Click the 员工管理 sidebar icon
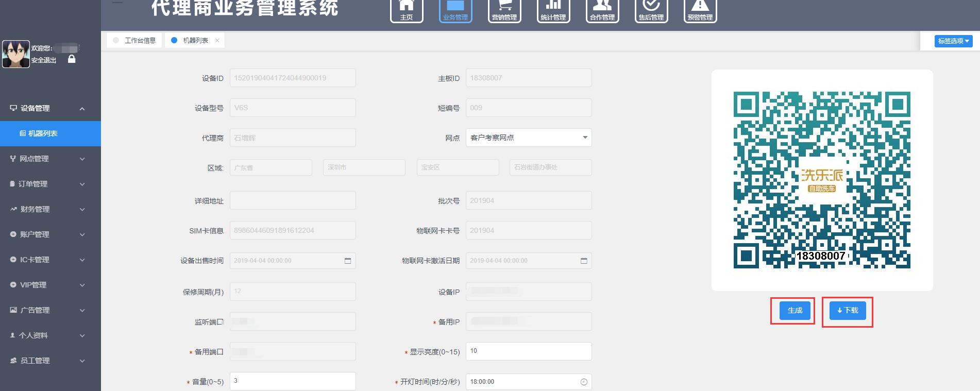Image resolution: width=980 pixels, height=391 pixels. point(13,361)
